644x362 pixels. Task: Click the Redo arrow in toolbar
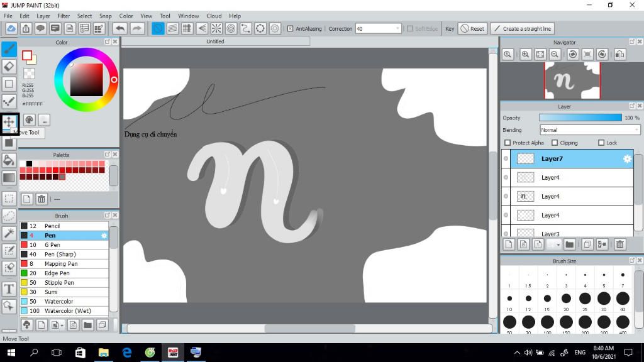point(136,29)
